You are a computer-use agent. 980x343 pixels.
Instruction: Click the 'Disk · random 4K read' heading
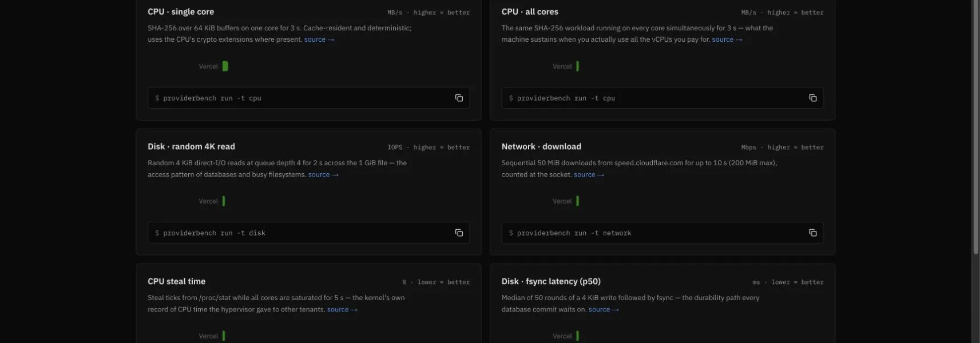(x=191, y=147)
